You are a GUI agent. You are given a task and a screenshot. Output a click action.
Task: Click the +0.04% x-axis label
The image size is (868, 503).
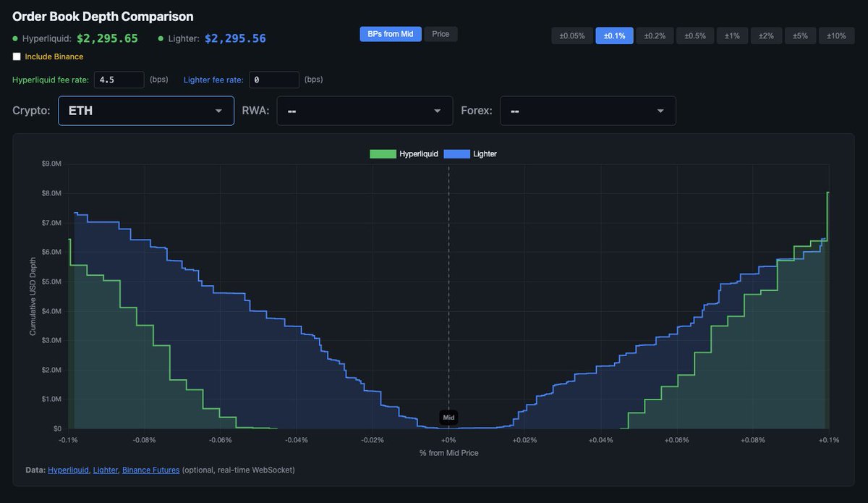pos(600,440)
